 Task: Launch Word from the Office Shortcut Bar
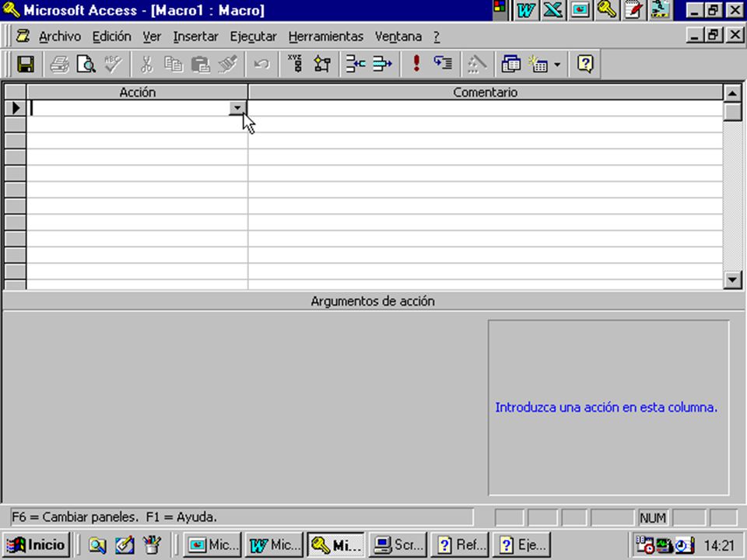[x=525, y=10]
